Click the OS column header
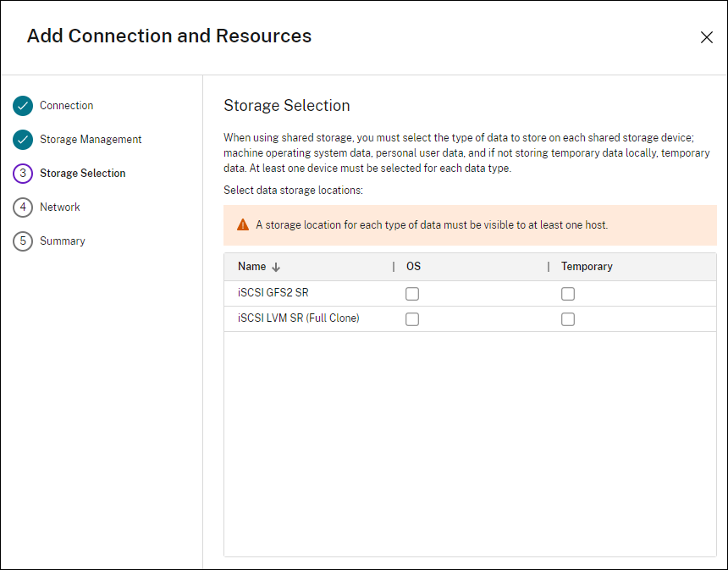728x570 pixels. tap(413, 267)
